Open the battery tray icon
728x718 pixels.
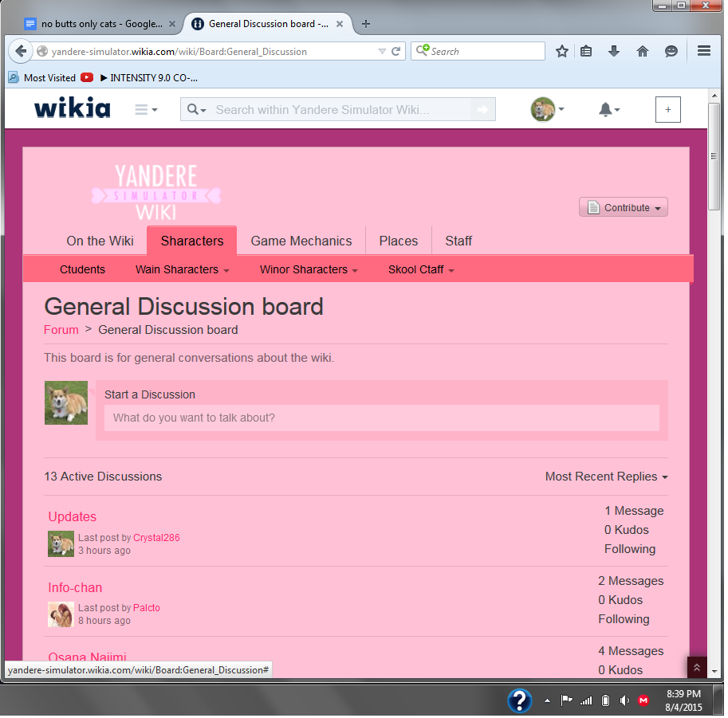click(605, 700)
